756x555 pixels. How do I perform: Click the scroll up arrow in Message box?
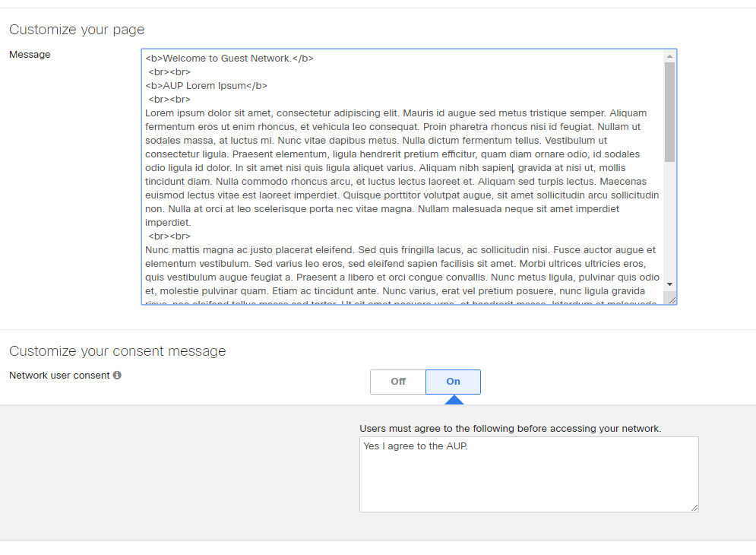tap(669, 56)
